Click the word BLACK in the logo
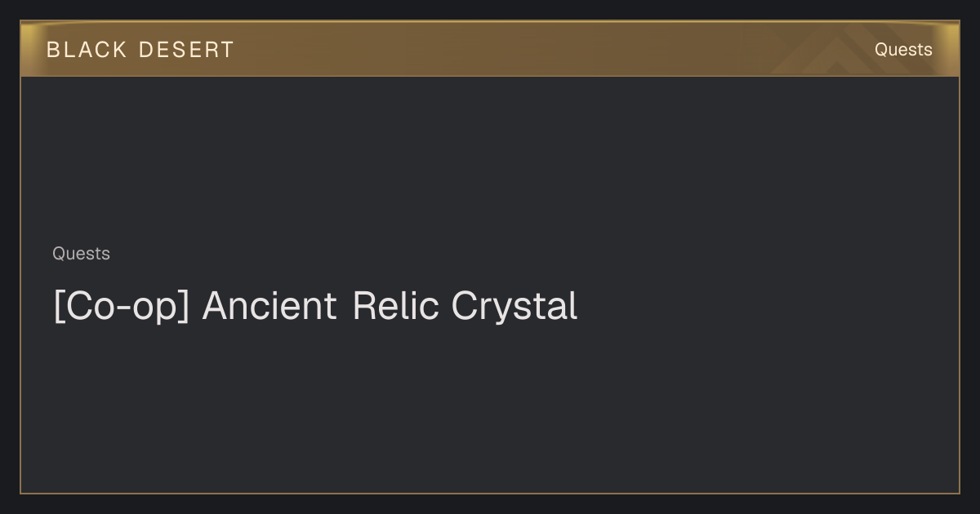Image resolution: width=980 pixels, height=514 pixels. (87, 50)
